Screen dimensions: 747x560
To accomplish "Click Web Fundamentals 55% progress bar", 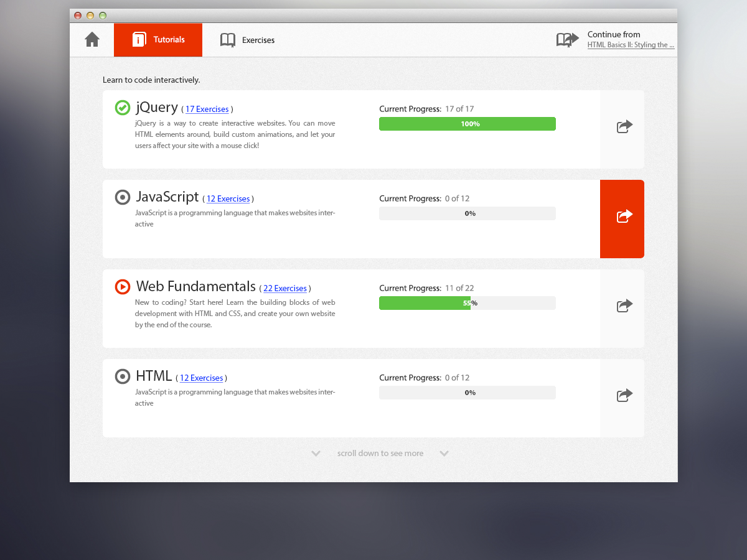I will pos(467,303).
